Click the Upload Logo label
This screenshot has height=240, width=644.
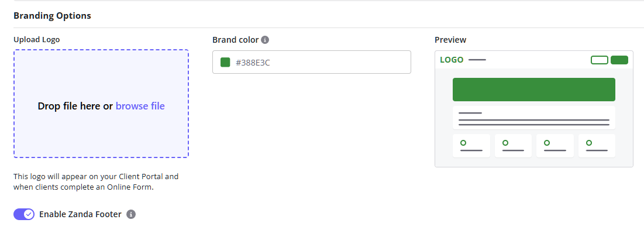click(x=37, y=40)
